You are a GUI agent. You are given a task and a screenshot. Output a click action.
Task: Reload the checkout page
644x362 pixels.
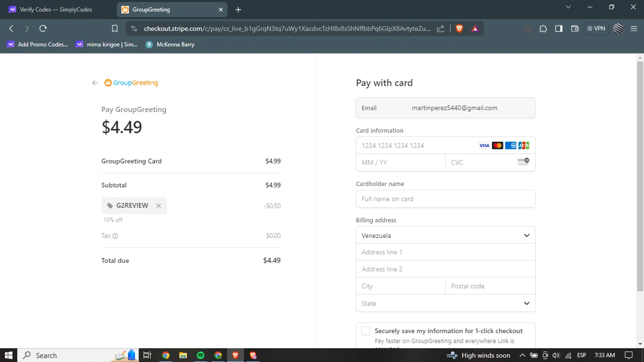pos(43,28)
